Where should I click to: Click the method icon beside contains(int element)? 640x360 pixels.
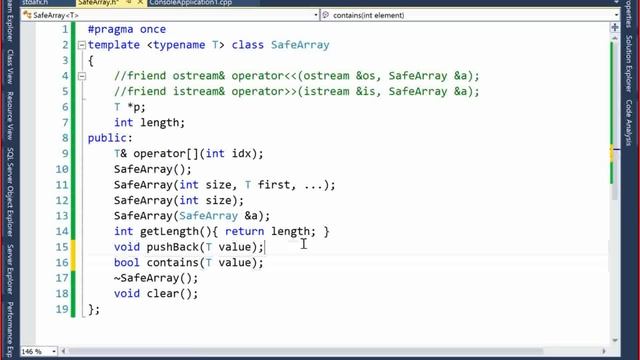click(326, 15)
